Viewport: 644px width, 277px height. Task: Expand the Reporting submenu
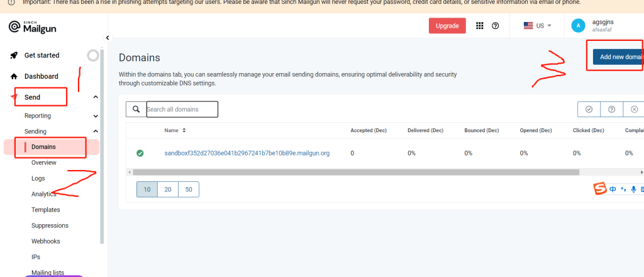point(96,116)
